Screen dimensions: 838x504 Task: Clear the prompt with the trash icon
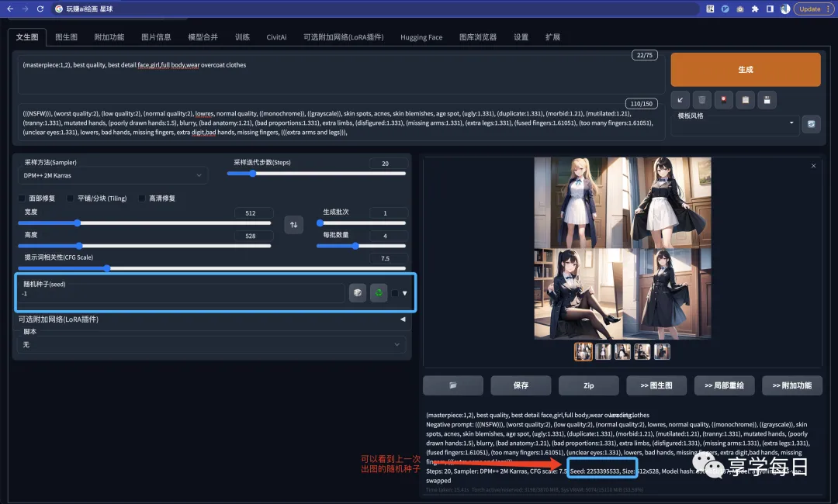click(701, 100)
